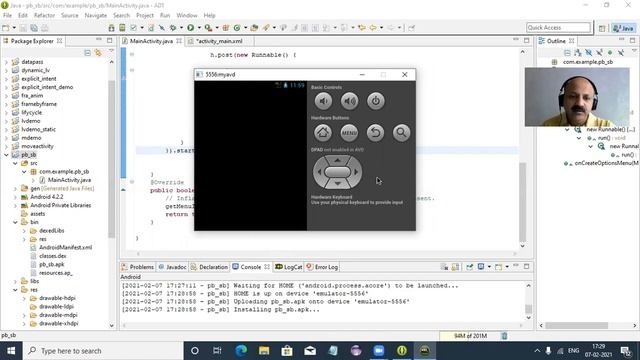
Task: Select pb_sb.apk file
Action: click(x=51, y=264)
